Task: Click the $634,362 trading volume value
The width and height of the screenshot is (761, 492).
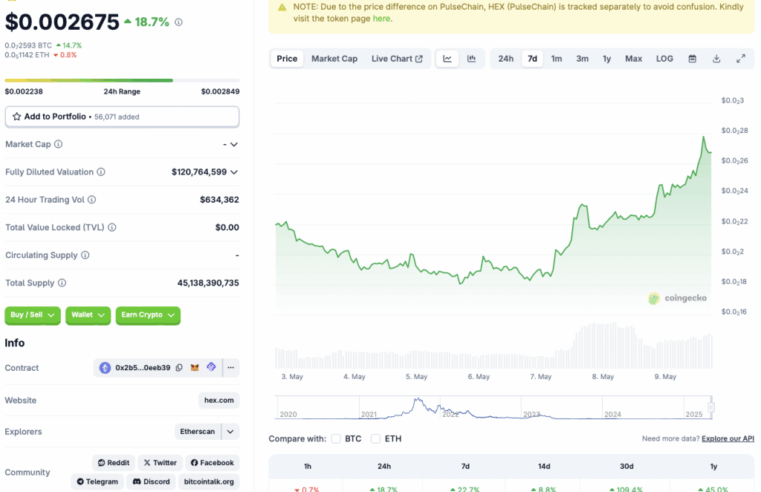Action: (219, 199)
